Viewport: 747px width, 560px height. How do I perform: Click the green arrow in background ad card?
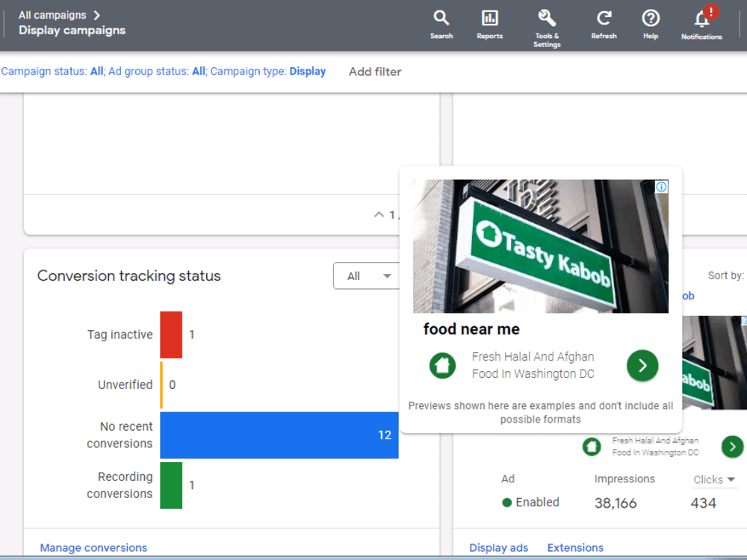click(x=732, y=447)
